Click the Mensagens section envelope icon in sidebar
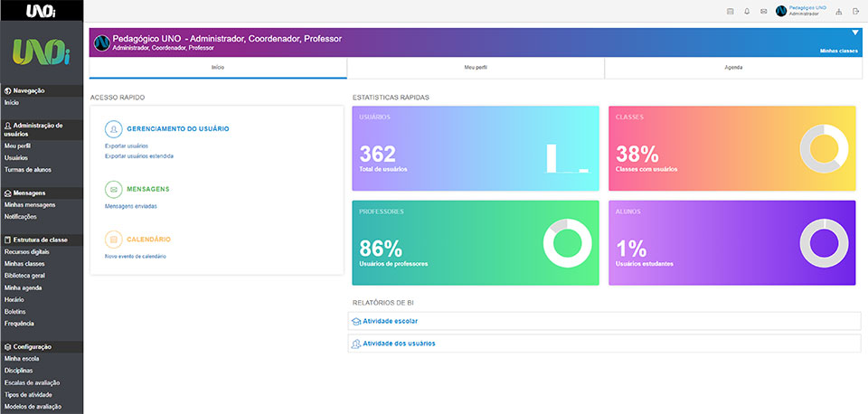This screenshot has height=414, width=868. (x=8, y=193)
